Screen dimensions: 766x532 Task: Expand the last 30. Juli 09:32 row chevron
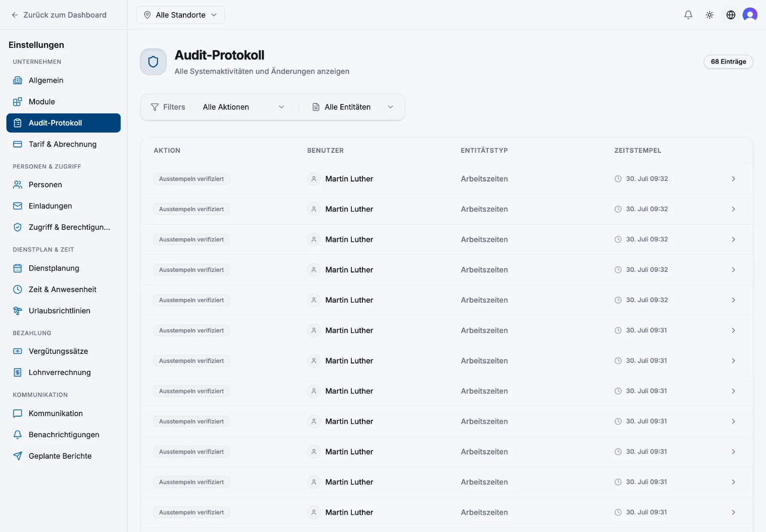tap(733, 300)
